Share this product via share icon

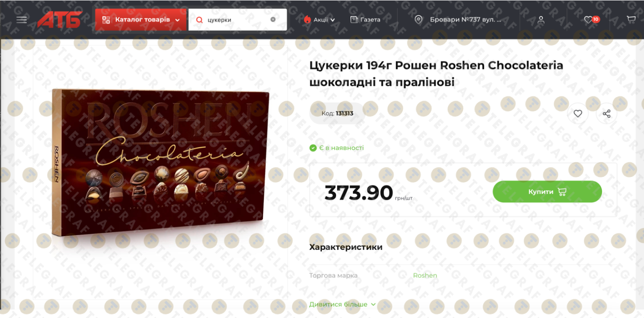tap(606, 113)
